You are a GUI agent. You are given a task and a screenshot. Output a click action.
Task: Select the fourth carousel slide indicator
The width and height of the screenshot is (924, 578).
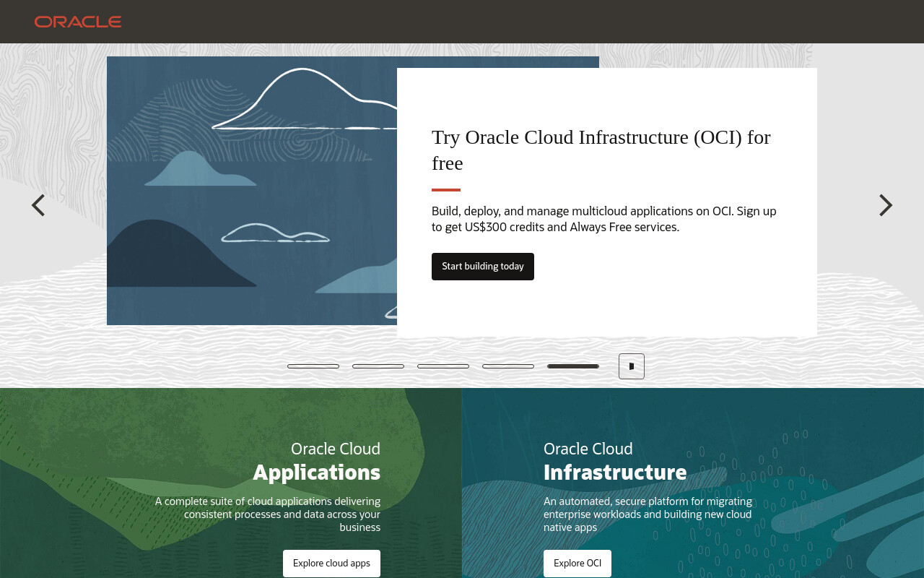coord(508,366)
